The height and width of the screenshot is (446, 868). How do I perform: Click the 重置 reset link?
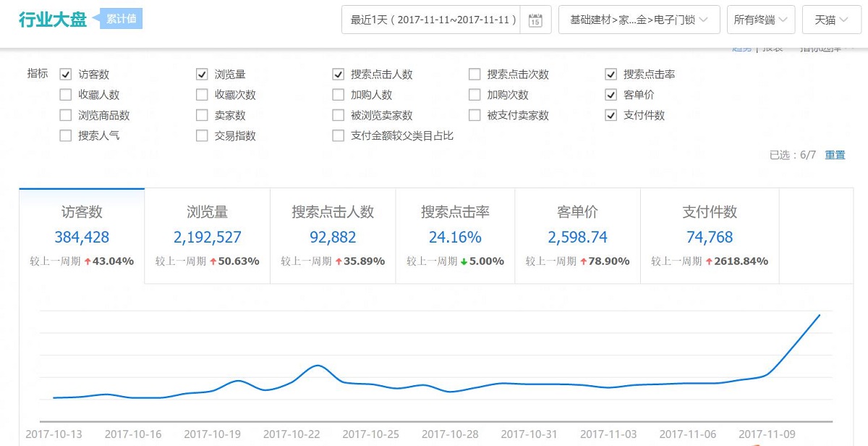pyautogui.click(x=835, y=155)
